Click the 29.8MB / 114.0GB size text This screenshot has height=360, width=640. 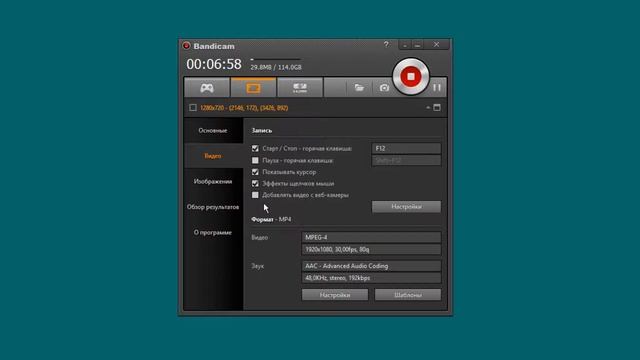276,67
